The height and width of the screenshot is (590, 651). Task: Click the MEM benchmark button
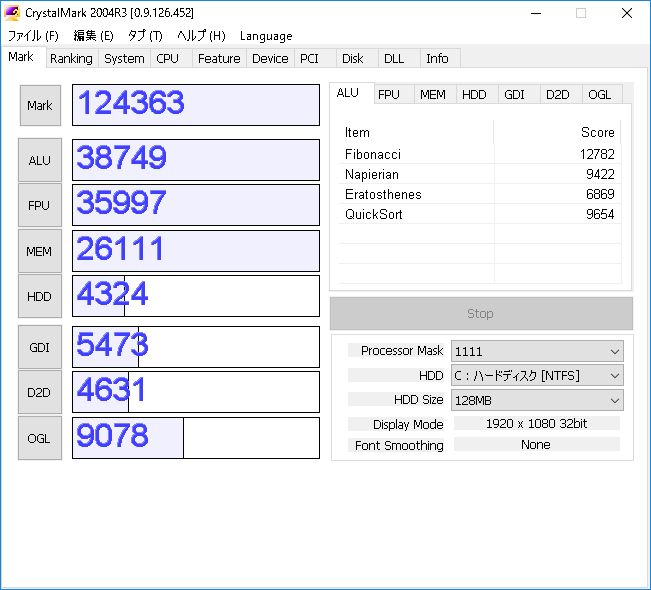click(x=39, y=251)
